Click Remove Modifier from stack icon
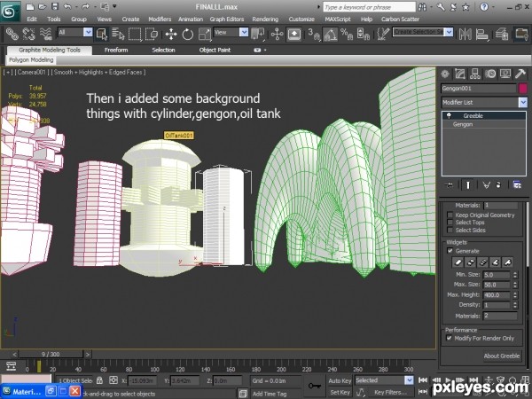Image resolution: width=532 pixels, height=399 pixels. [498, 185]
